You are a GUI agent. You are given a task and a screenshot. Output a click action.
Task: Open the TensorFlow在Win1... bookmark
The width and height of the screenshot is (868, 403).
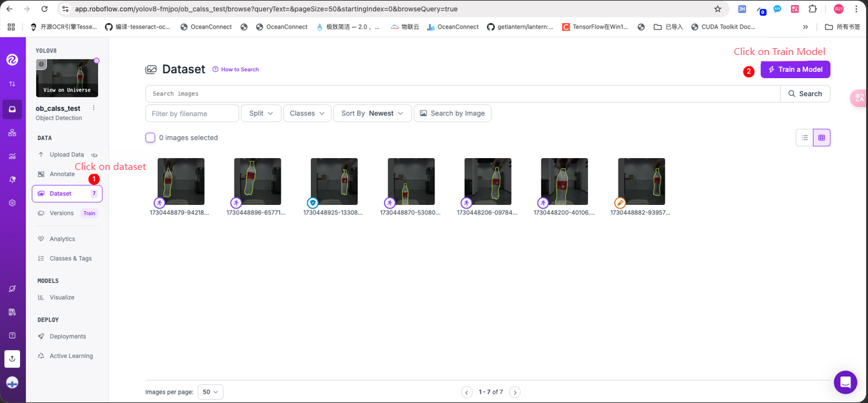point(595,27)
